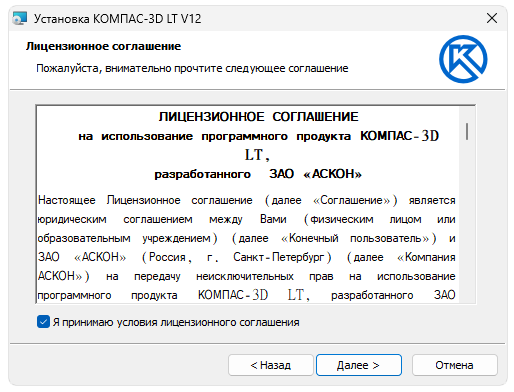The image size is (514, 392).
Task: Click the word "Санкт-Петербург" in license text
Action: tap(279, 257)
